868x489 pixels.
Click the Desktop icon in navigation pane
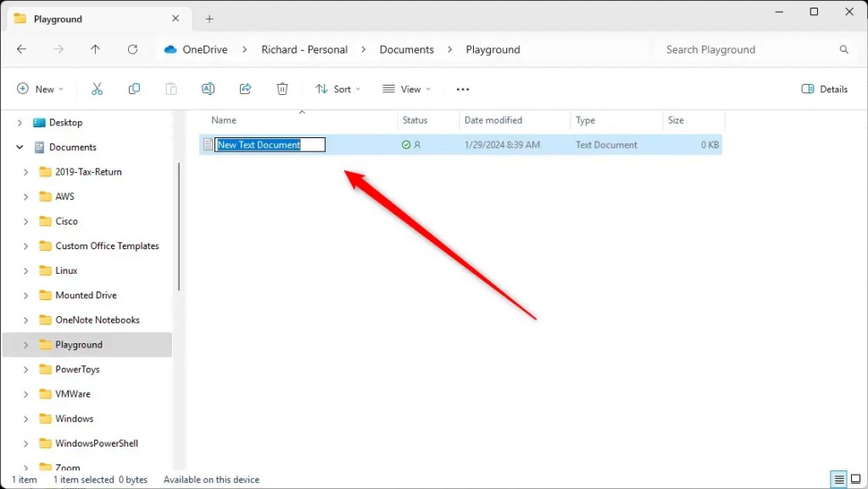click(39, 123)
